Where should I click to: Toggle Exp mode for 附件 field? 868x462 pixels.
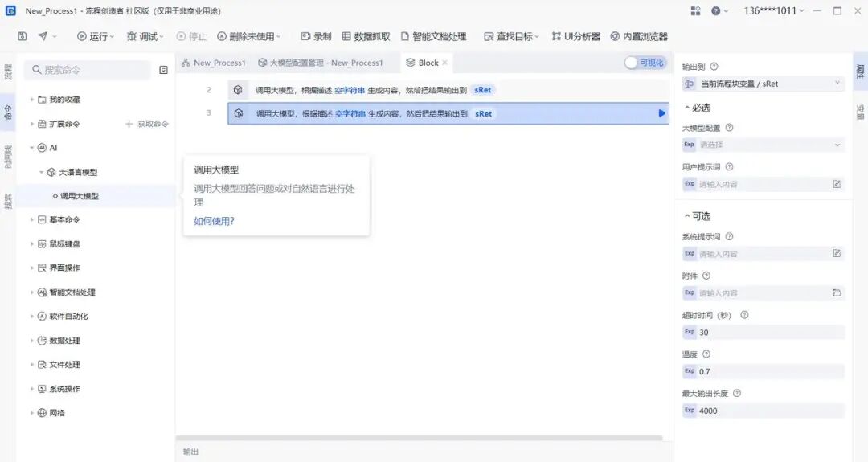pyautogui.click(x=690, y=292)
